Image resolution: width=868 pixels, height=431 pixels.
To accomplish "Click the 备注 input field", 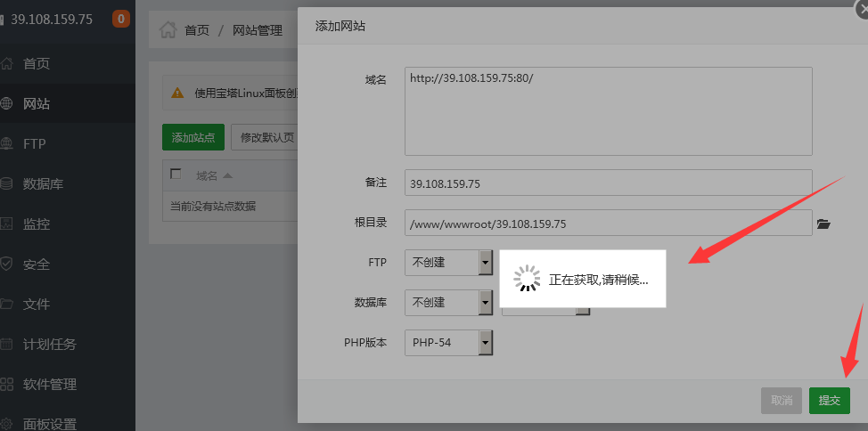I will click(609, 183).
